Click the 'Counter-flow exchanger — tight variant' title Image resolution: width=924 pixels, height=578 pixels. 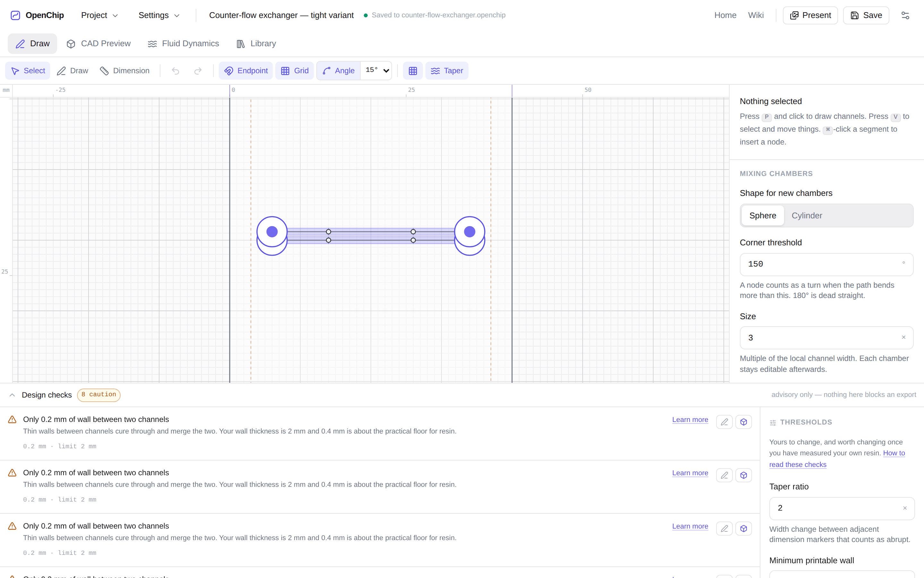click(281, 15)
